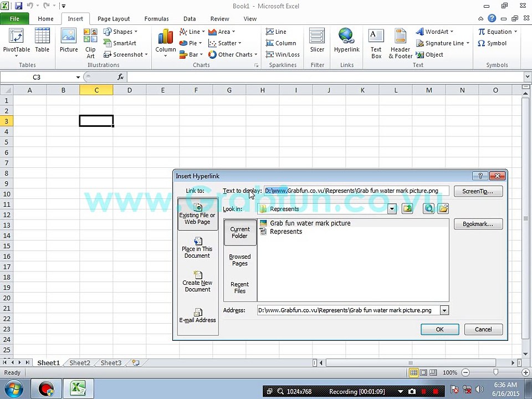The width and height of the screenshot is (532, 399).
Task: Add a Column sparkline
Action: tap(281, 43)
